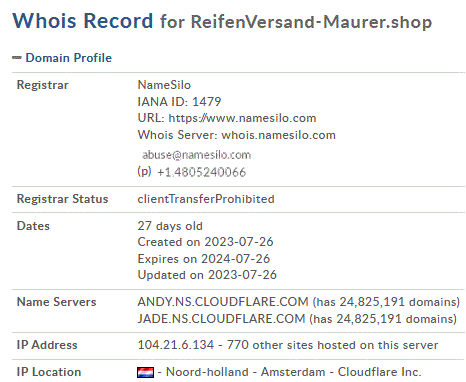Click the Expires on 2024-07-26 date

[204, 259]
